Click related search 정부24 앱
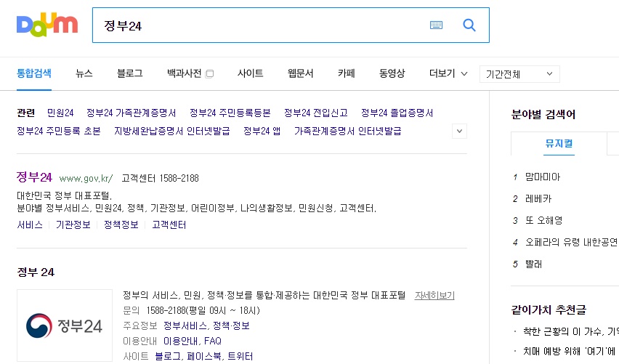 (x=262, y=131)
